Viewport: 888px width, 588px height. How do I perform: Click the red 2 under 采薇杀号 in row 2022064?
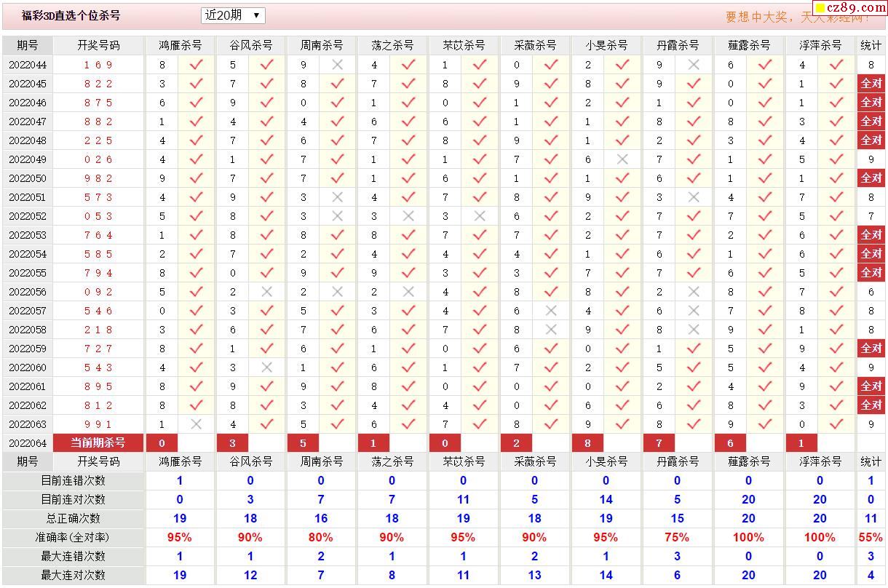pyautogui.click(x=516, y=442)
